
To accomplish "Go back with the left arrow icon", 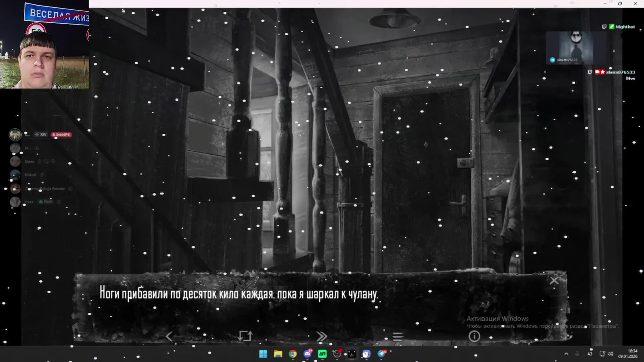I will (x=169, y=336).
